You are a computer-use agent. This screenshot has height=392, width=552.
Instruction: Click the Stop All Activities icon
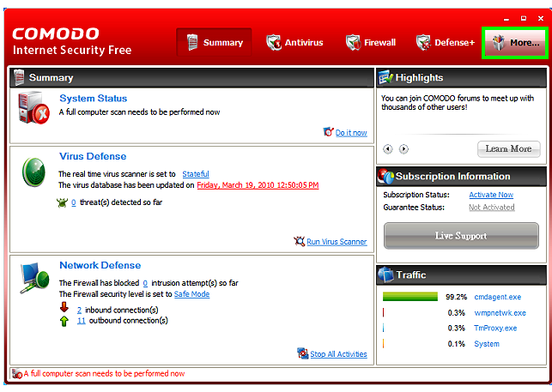[302, 353]
